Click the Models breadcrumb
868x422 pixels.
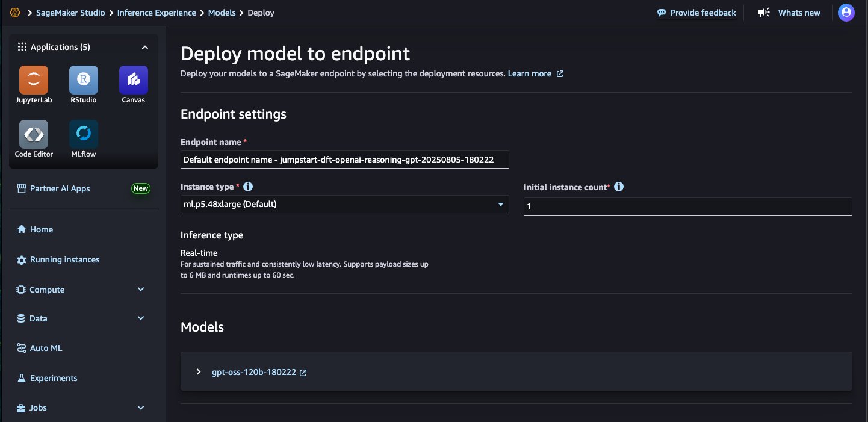222,13
